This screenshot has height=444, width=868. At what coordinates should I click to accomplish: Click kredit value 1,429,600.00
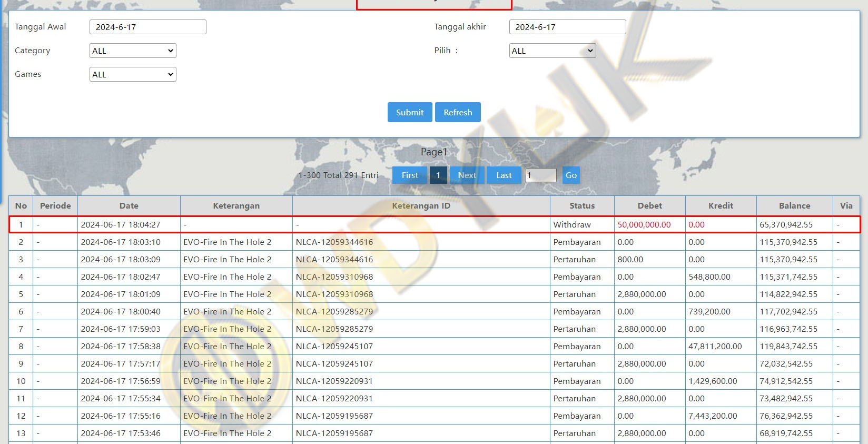(x=713, y=381)
